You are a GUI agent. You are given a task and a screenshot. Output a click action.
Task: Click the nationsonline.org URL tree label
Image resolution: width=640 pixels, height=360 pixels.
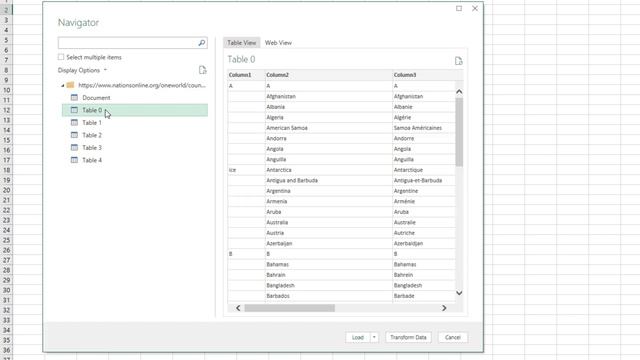(x=142, y=85)
